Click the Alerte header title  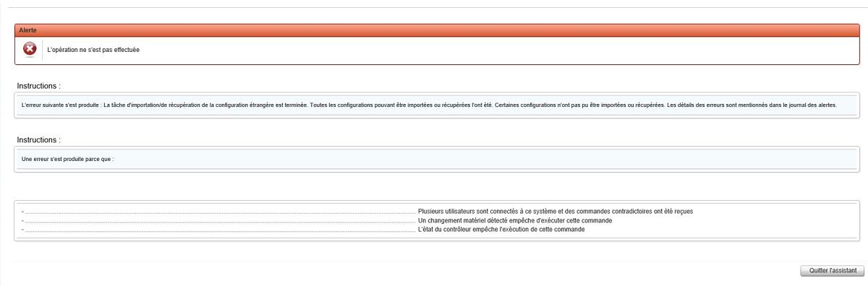[28, 30]
